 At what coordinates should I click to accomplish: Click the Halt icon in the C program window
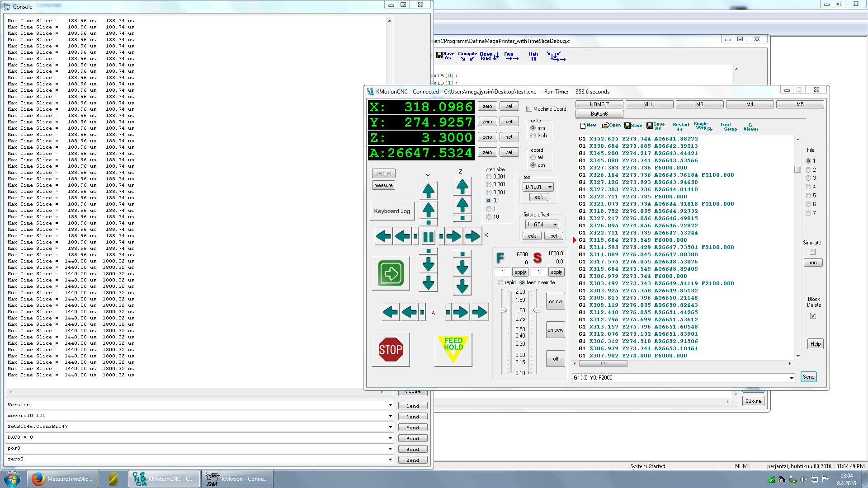[x=533, y=56]
